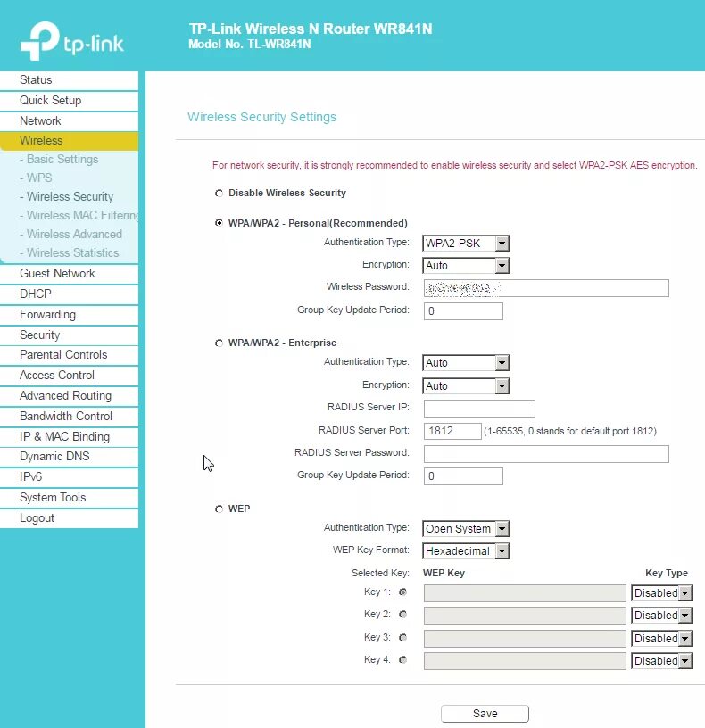Open Key 1 Key Type dropdown

point(661,593)
